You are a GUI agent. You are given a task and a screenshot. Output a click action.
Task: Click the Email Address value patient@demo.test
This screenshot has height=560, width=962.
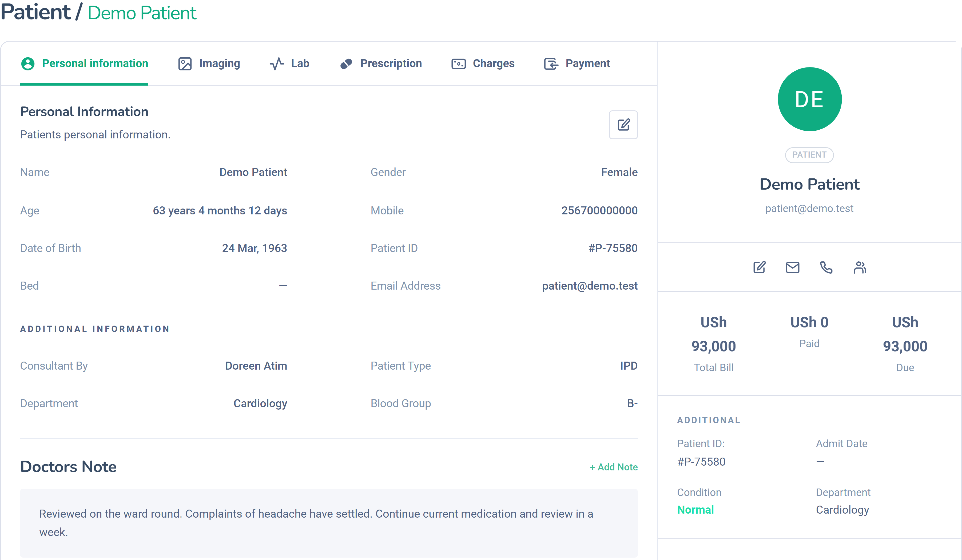point(590,286)
